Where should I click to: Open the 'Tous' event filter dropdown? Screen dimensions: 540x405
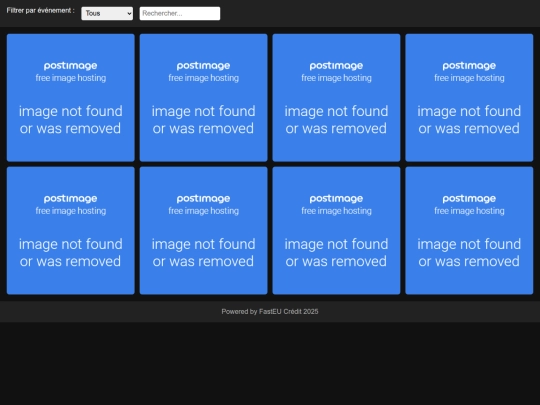[x=107, y=13]
